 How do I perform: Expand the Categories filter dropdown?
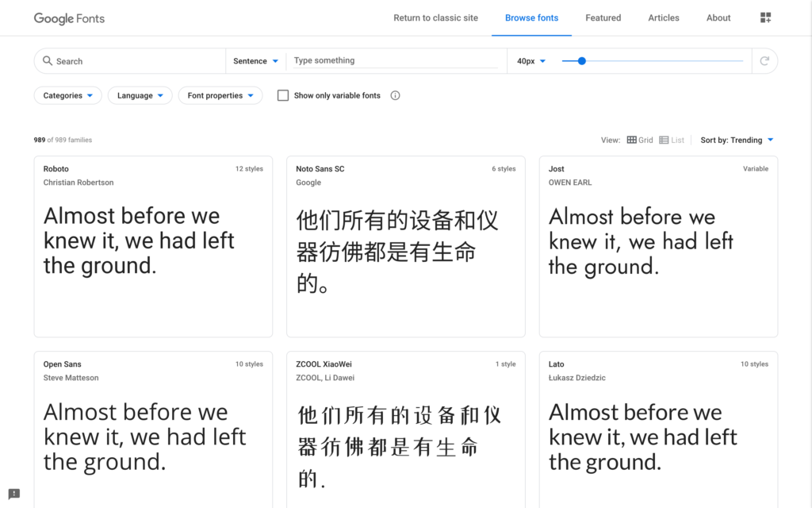click(68, 95)
